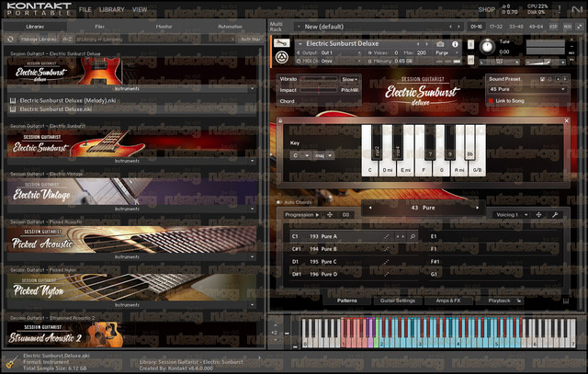Open the Key maj scale dropdown
This screenshot has height=374, width=588.
click(323, 155)
